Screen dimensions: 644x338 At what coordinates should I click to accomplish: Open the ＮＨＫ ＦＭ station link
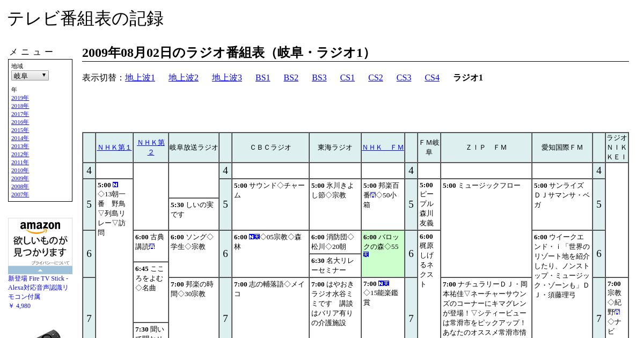coord(383,148)
